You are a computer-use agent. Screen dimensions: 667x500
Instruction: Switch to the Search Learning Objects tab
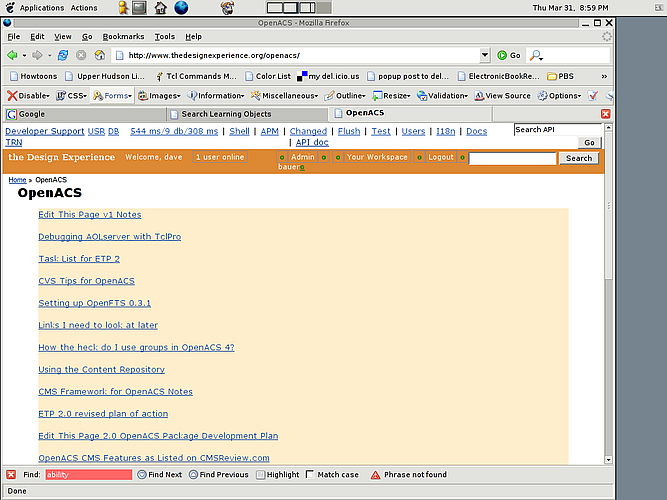(226, 114)
